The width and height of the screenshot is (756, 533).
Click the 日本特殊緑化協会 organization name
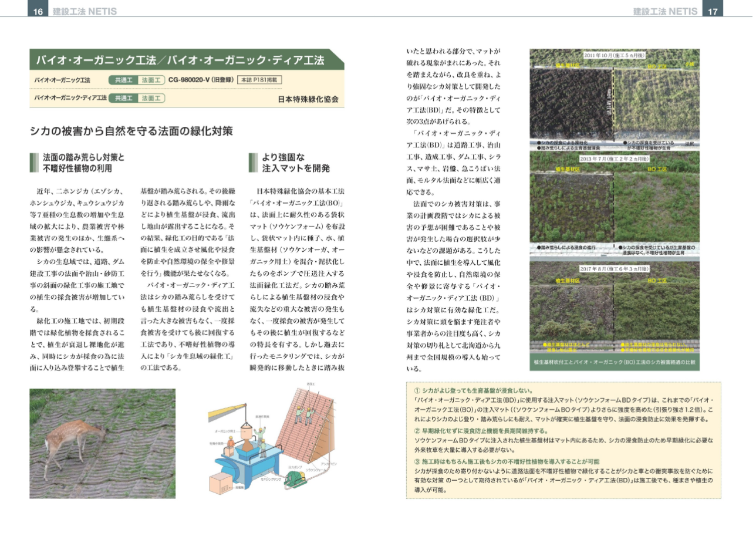tap(308, 99)
